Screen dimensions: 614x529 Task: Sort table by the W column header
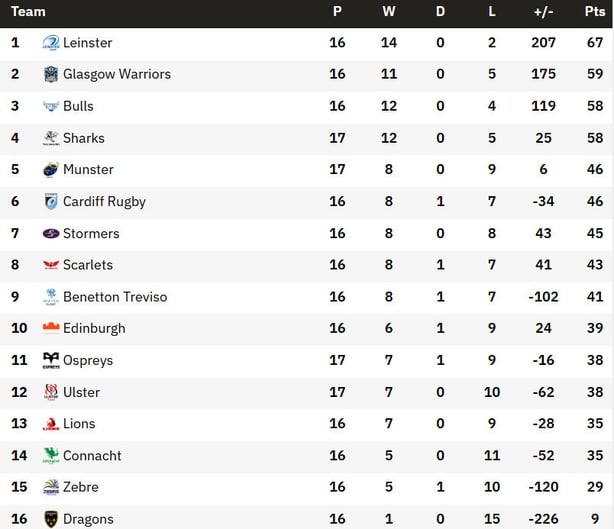click(389, 11)
